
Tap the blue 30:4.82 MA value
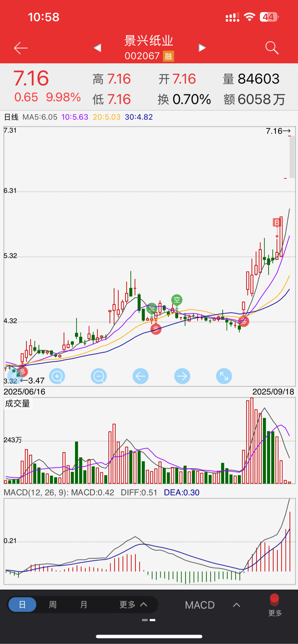click(139, 117)
